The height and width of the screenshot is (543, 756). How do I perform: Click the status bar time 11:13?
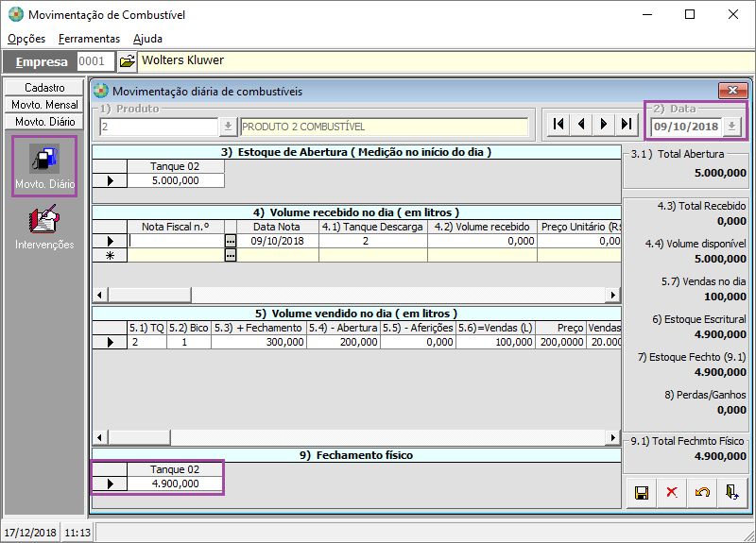click(x=77, y=533)
